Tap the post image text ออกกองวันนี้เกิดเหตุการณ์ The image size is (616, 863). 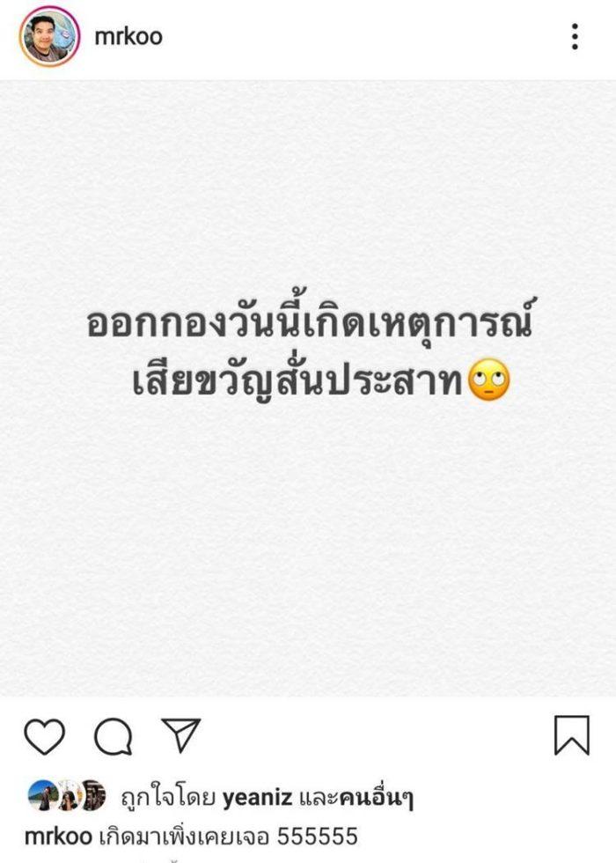point(309,321)
